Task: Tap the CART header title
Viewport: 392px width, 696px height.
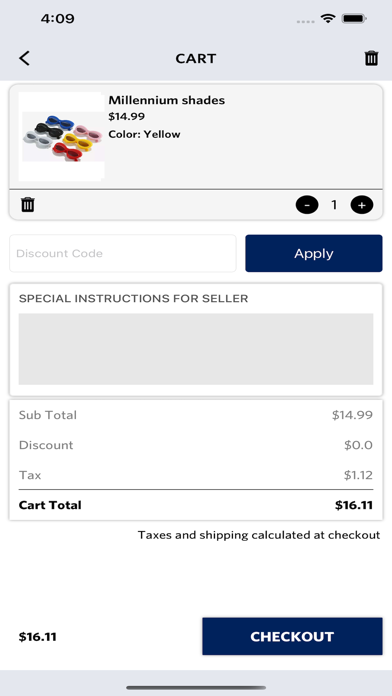Action: click(196, 59)
